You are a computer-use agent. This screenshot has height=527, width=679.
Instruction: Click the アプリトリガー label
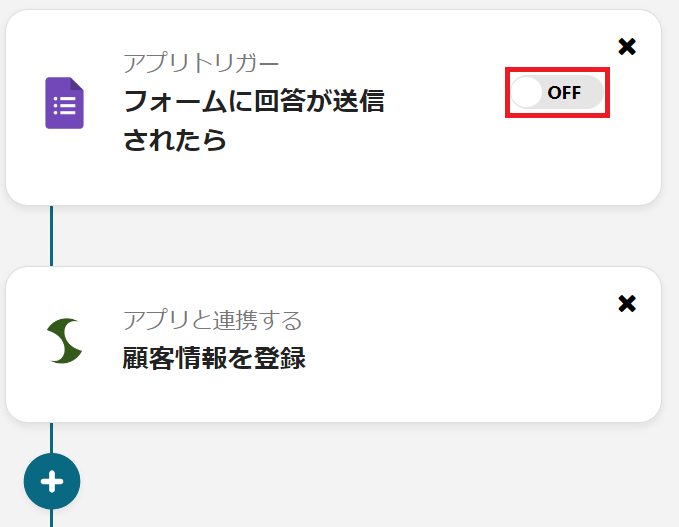(x=201, y=64)
